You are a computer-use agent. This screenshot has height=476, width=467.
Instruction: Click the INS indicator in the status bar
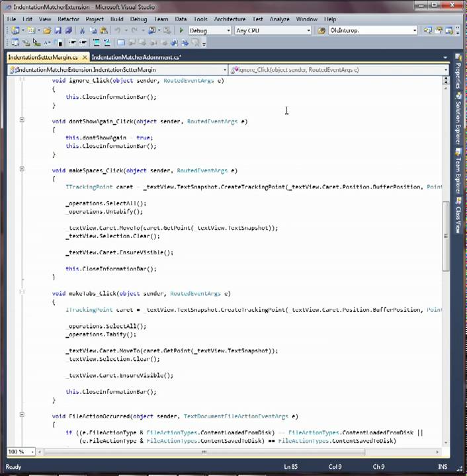[x=443, y=467]
